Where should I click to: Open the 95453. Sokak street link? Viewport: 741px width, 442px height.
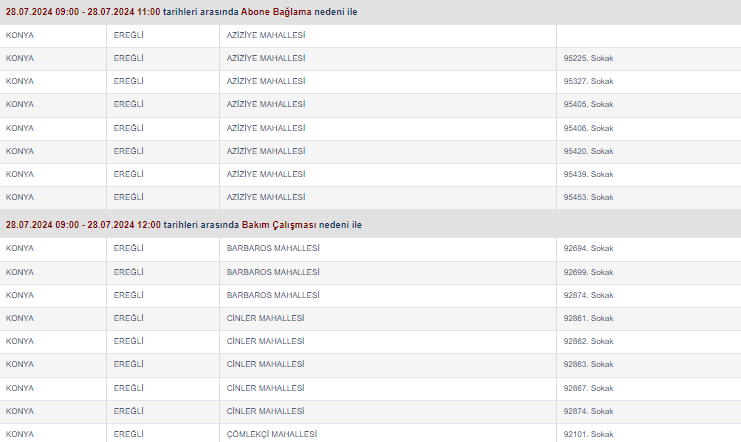[588, 197]
